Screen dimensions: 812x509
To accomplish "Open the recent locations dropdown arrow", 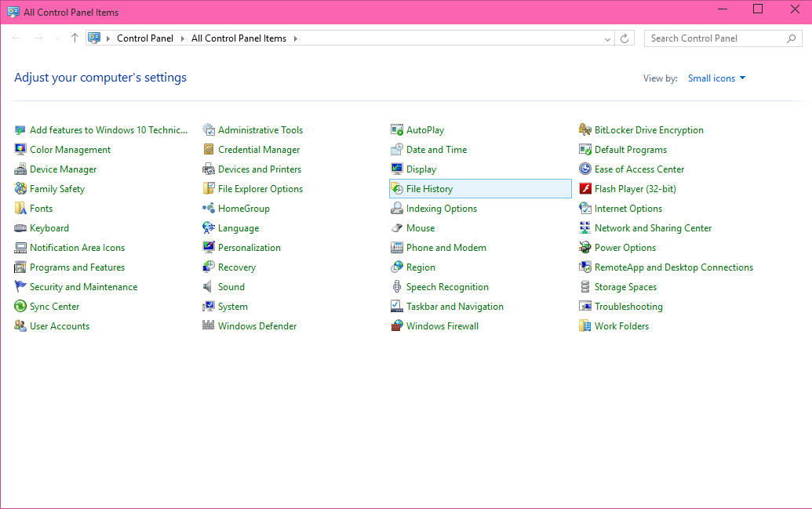I will [57, 38].
